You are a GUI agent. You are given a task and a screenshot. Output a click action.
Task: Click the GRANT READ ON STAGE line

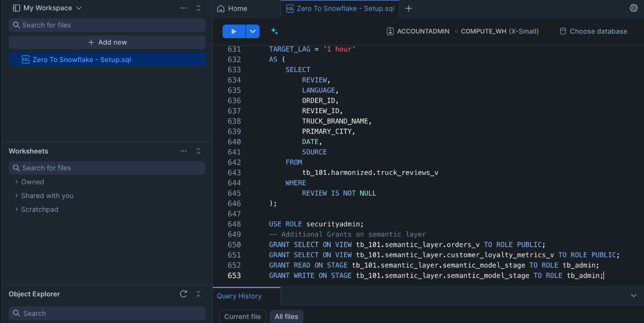coord(434,265)
